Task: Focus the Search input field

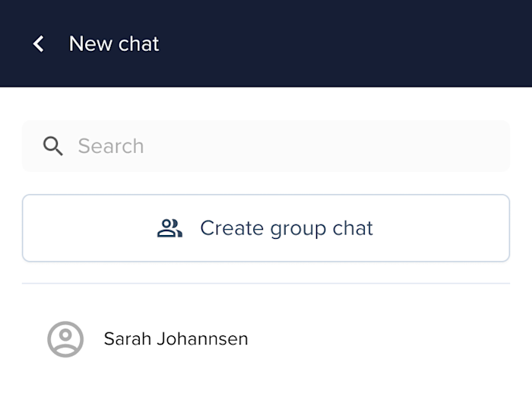Action: click(x=266, y=146)
